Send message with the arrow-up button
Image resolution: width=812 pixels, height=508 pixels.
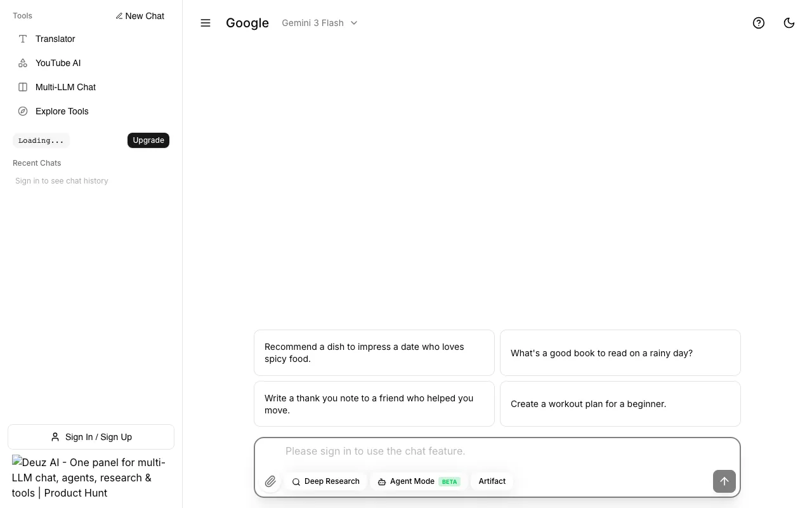pyautogui.click(x=724, y=481)
